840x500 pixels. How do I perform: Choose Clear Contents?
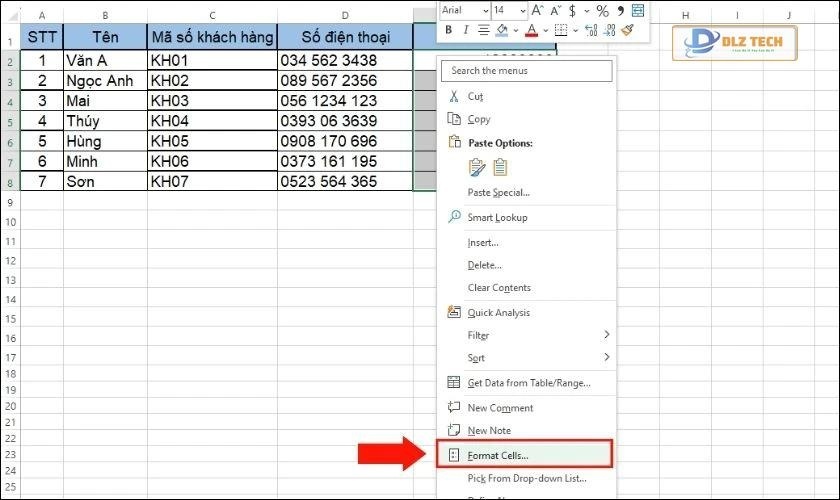pyautogui.click(x=499, y=288)
